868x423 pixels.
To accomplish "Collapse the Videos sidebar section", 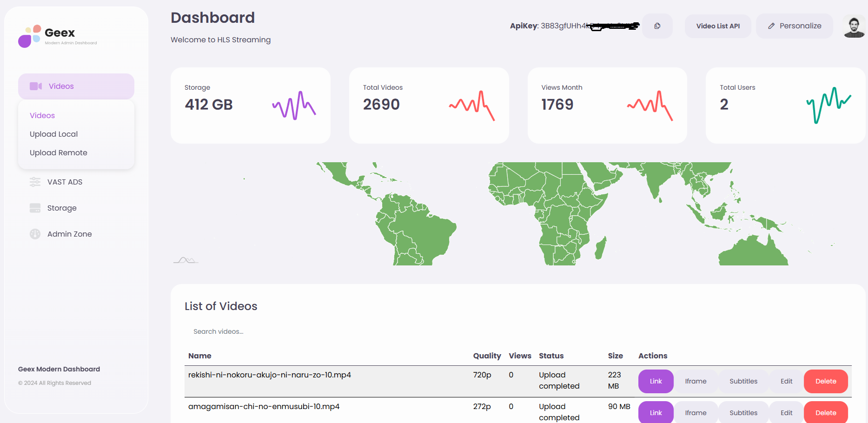I will point(76,86).
